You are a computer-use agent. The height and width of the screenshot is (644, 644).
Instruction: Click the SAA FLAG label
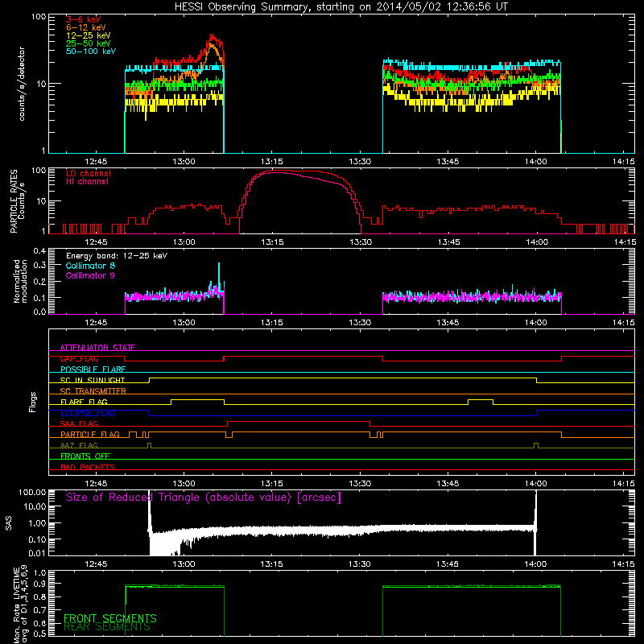point(79,423)
